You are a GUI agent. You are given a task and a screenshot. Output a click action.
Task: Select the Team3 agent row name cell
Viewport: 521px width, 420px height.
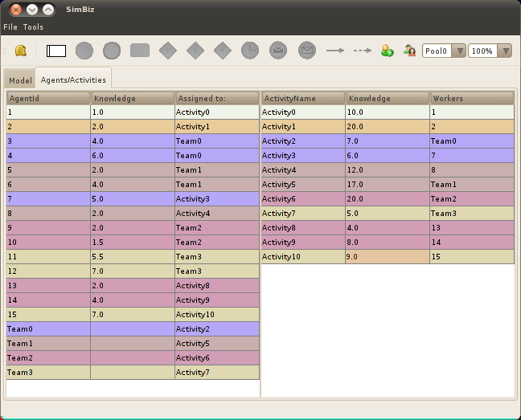coord(48,373)
